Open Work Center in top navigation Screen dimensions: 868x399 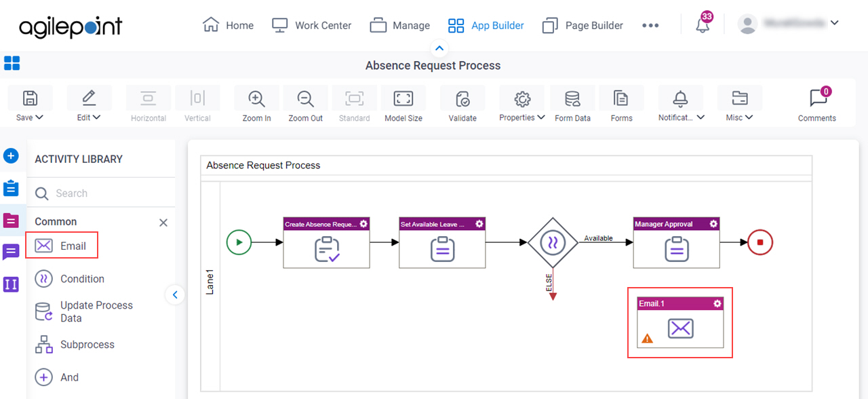coord(312,25)
